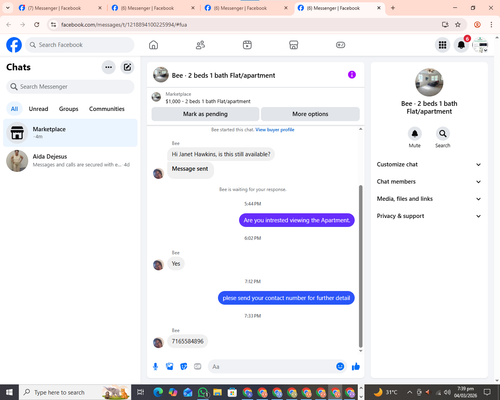Click the Search Messenger field
Image resolution: width=500 pixels, height=400 pixels.
(70, 87)
